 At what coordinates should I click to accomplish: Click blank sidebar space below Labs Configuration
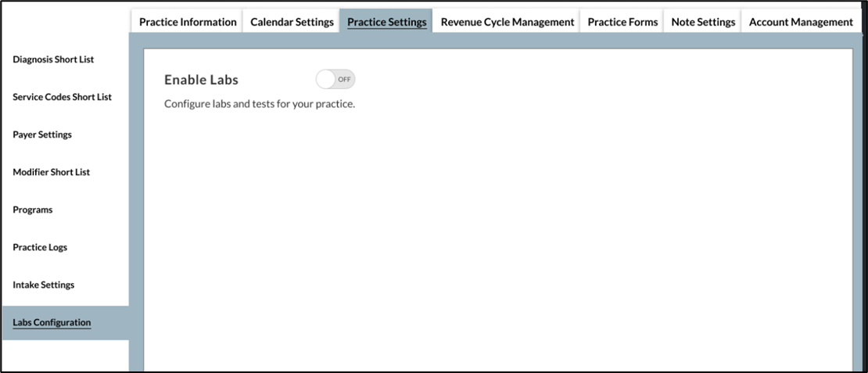[x=64, y=356]
